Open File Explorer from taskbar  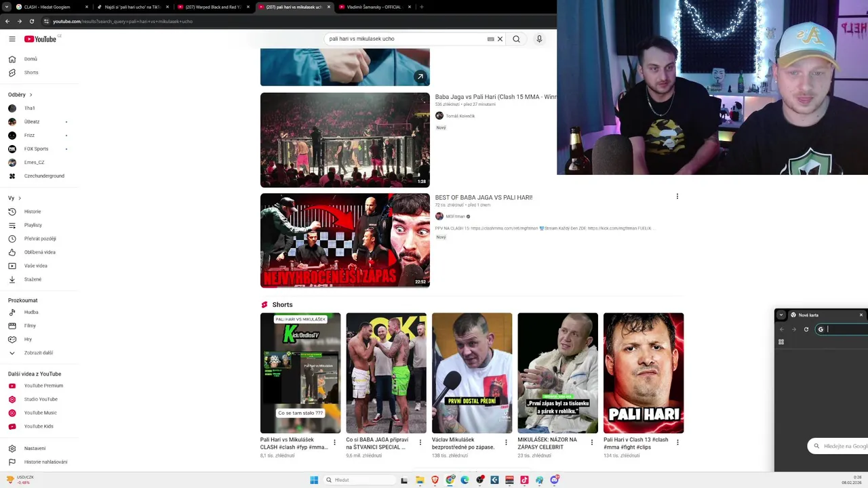pyautogui.click(x=420, y=480)
